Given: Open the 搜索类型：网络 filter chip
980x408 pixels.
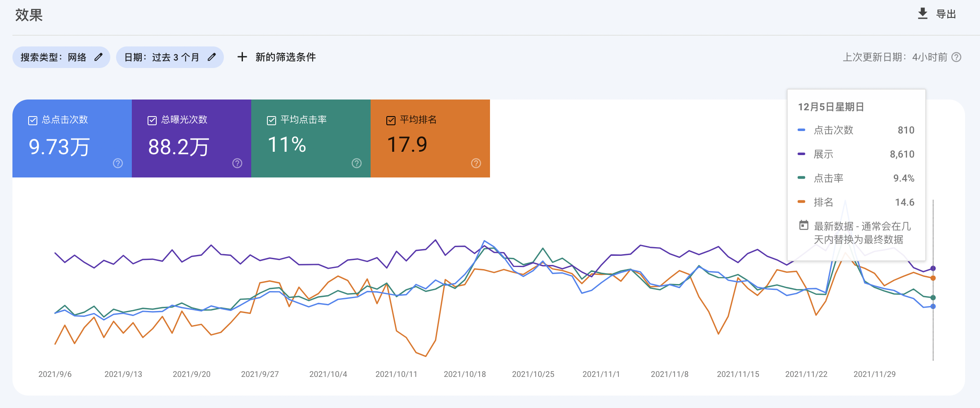Looking at the screenshot, I should 61,57.
